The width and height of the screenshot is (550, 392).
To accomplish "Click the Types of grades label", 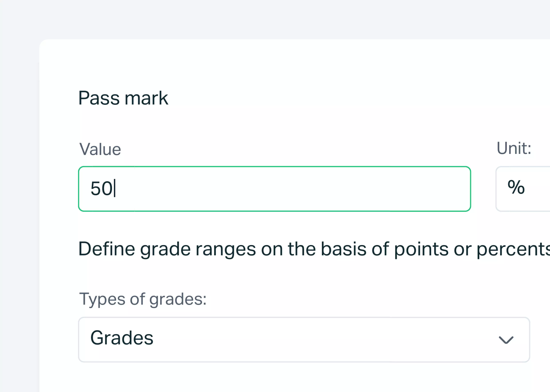I will click(143, 299).
